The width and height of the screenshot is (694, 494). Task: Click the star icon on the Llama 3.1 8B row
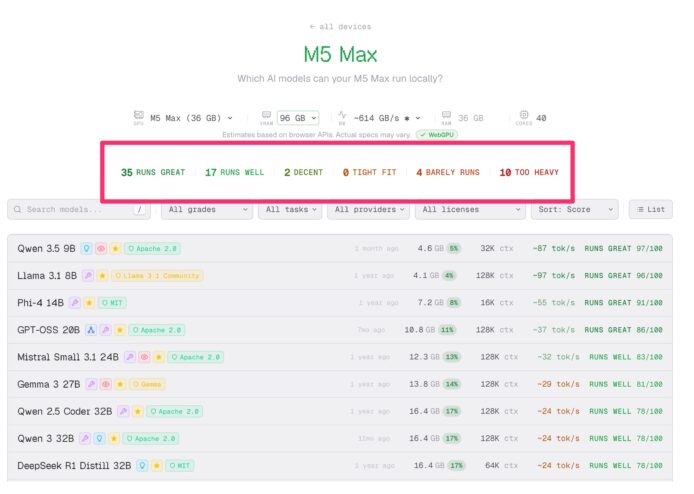coord(103,276)
